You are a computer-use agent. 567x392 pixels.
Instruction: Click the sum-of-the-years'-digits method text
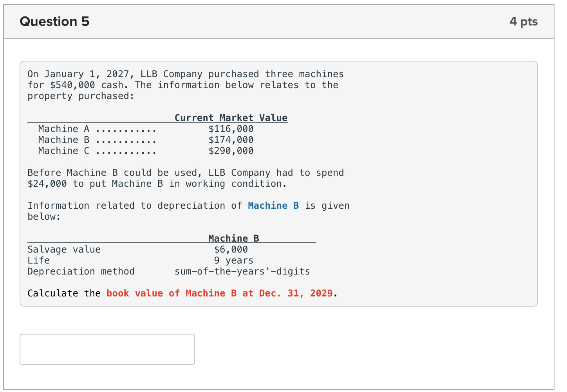click(242, 271)
